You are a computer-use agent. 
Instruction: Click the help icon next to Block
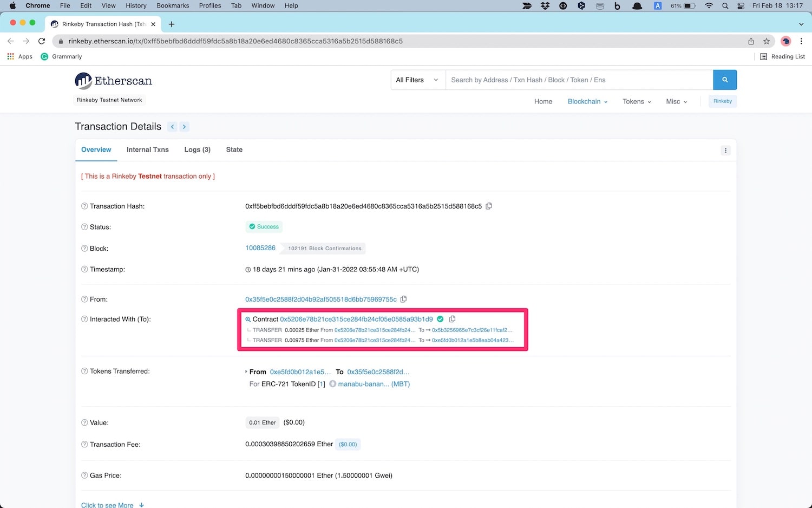tap(84, 249)
